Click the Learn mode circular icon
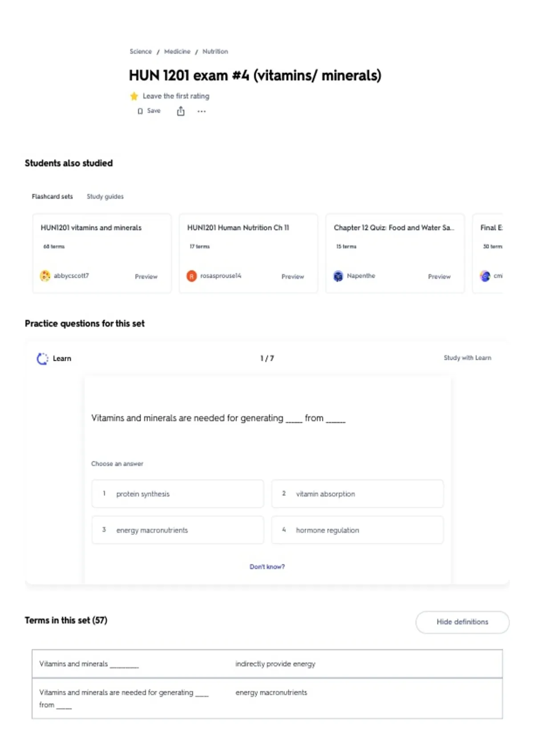The height and width of the screenshot is (756, 534). (42, 358)
